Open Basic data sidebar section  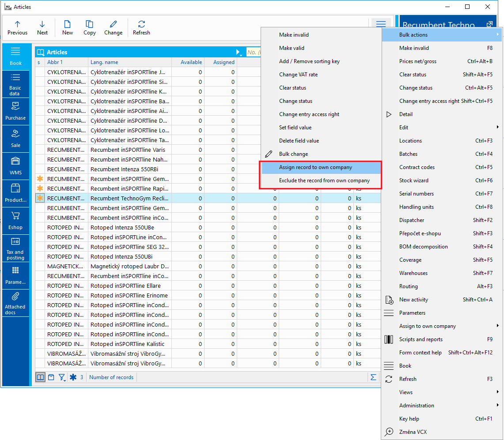(15, 84)
